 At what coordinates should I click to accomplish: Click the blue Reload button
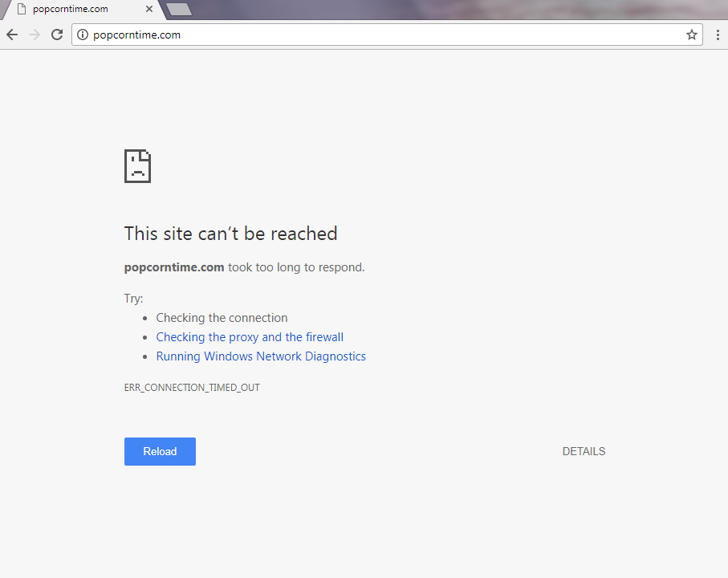point(161,451)
